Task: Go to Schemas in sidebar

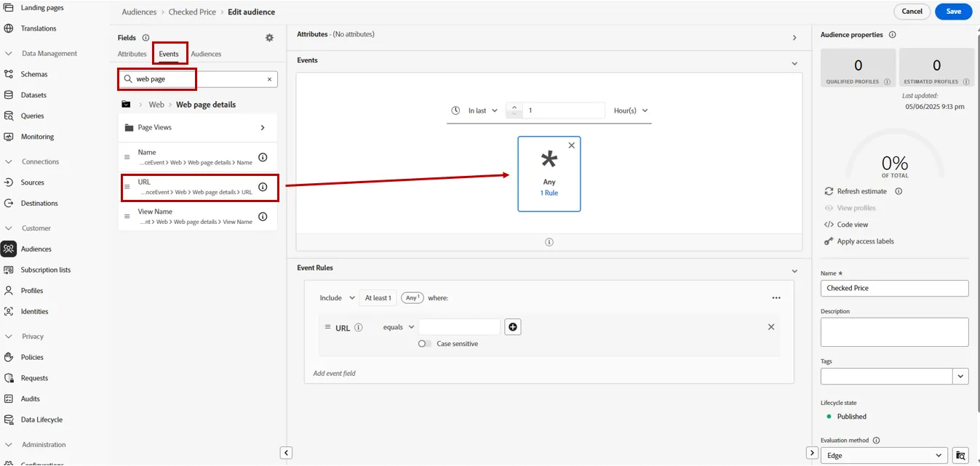Action: (33, 74)
